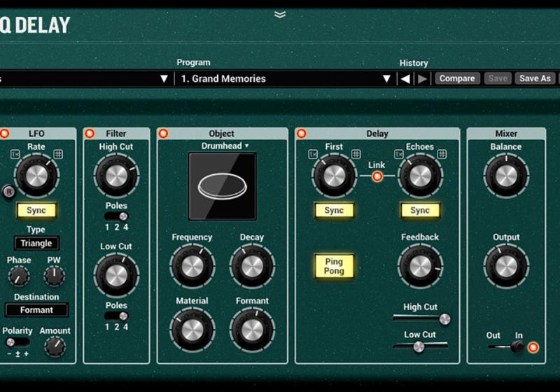Click the LFO reset R button
The image size is (560, 392).
pyautogui.click(x=8, y=192)
